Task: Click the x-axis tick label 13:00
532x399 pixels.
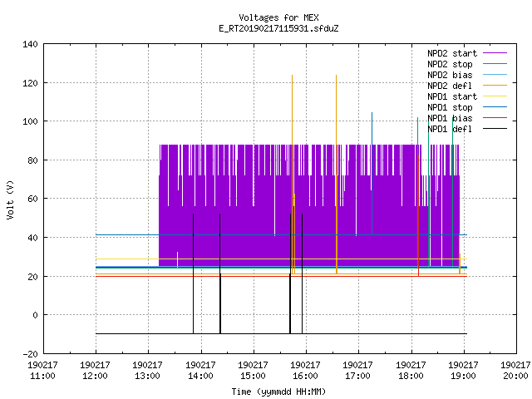Action: (x=148, y=376)
